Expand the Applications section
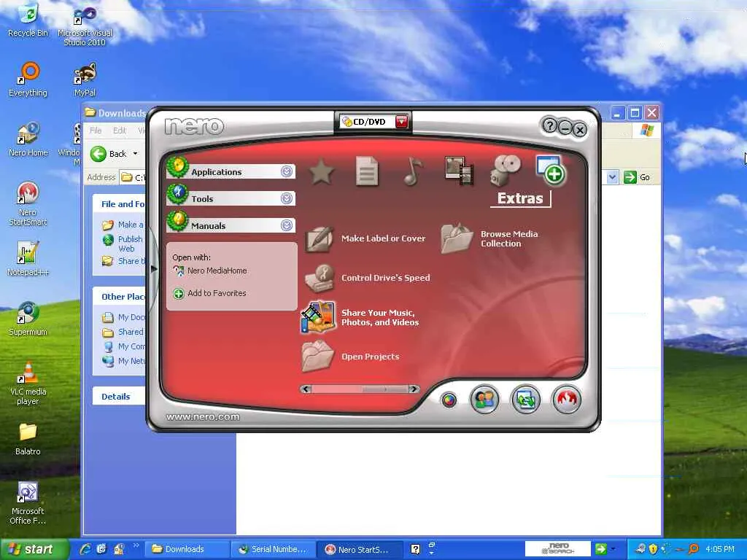 (286, 171)
